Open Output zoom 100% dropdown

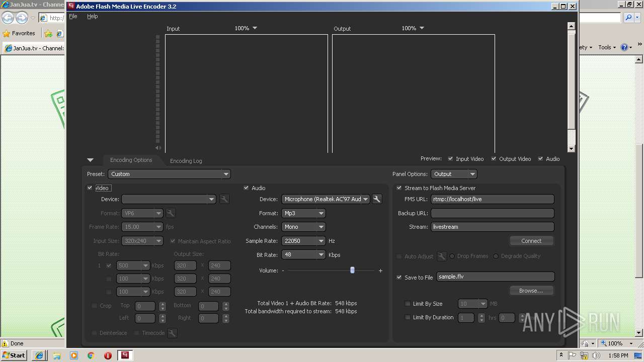pyautogui.click(x=413, y=28)
